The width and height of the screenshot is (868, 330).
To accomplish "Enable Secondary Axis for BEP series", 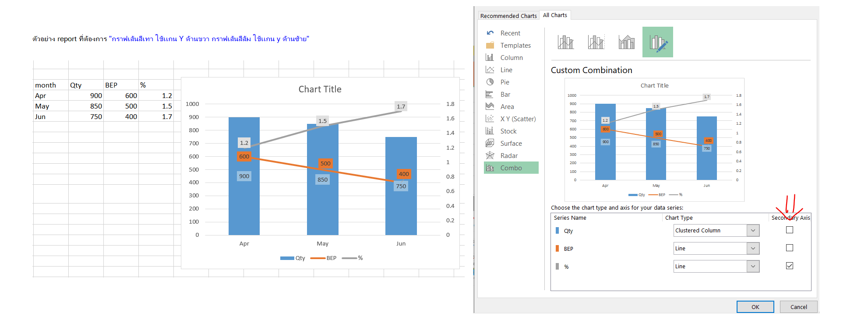I will click(790, 248).
